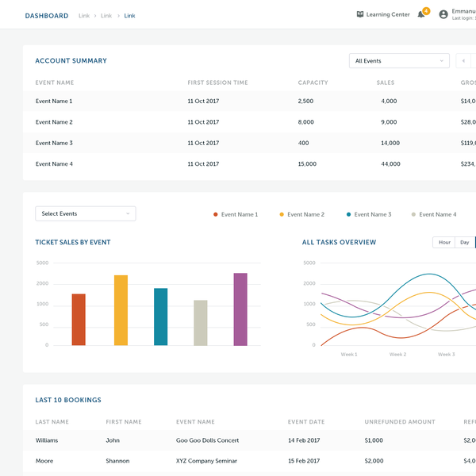
Task: Click Week 3 axis label
Action: coord(446,355)
